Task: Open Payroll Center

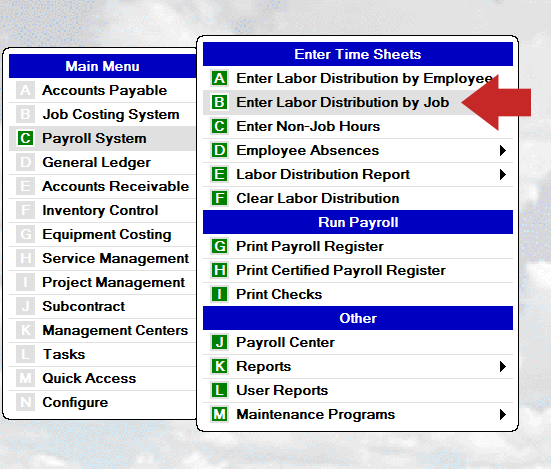Action: tap(358, 342)
